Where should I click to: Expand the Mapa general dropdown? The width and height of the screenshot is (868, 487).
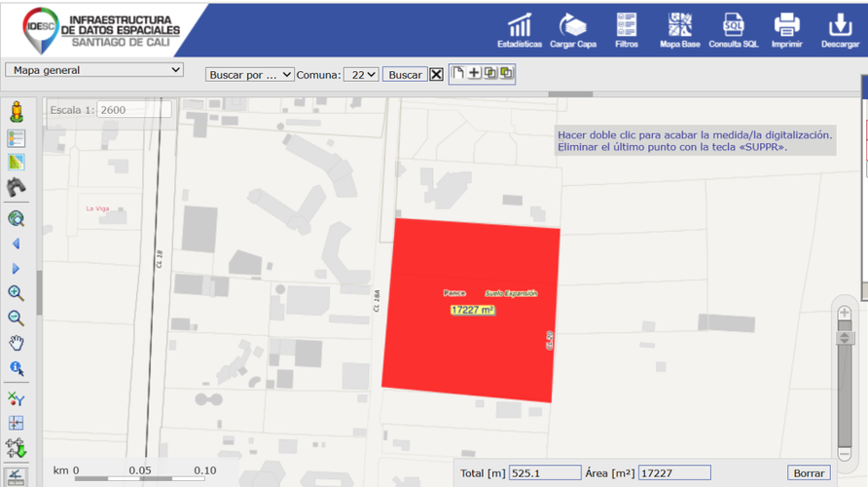[x=94, y=70]
